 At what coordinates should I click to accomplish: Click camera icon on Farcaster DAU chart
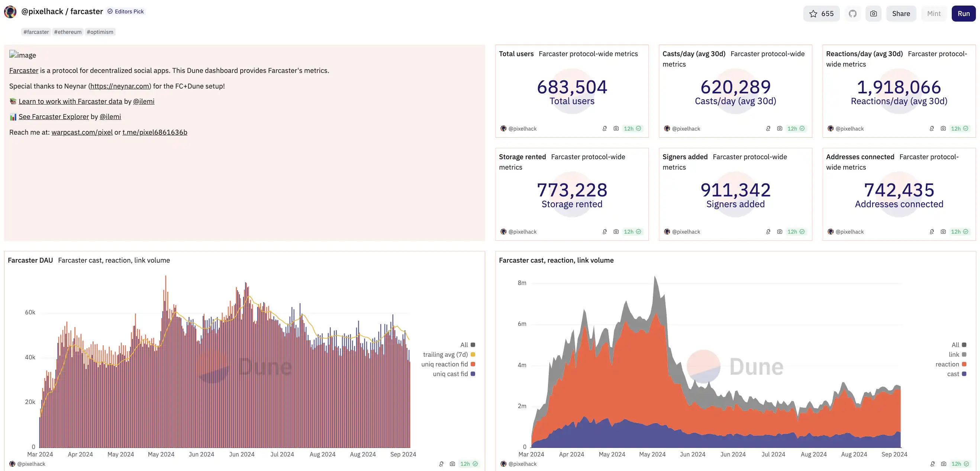pyautogui.click(x=452, y=464)
